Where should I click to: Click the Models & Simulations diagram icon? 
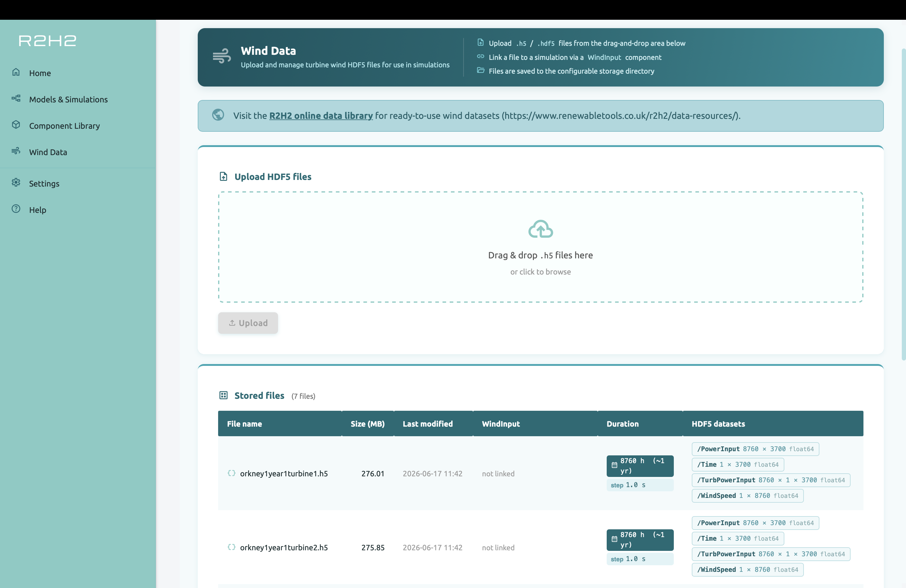click(16, 98)
